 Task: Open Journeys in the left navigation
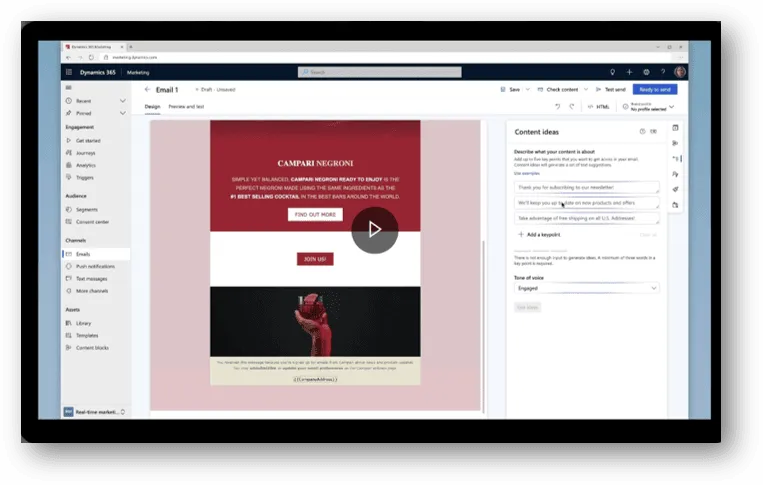[87, 153]
